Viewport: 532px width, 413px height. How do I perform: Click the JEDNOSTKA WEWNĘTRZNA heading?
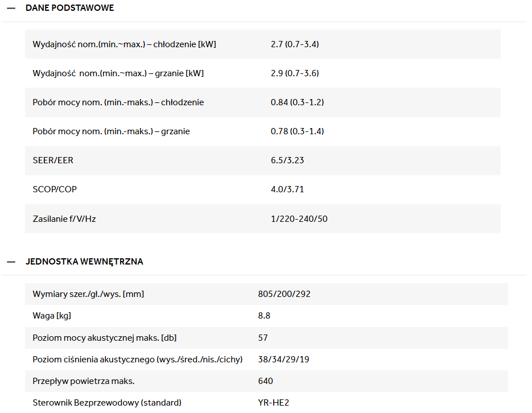[x=84, y=262]
